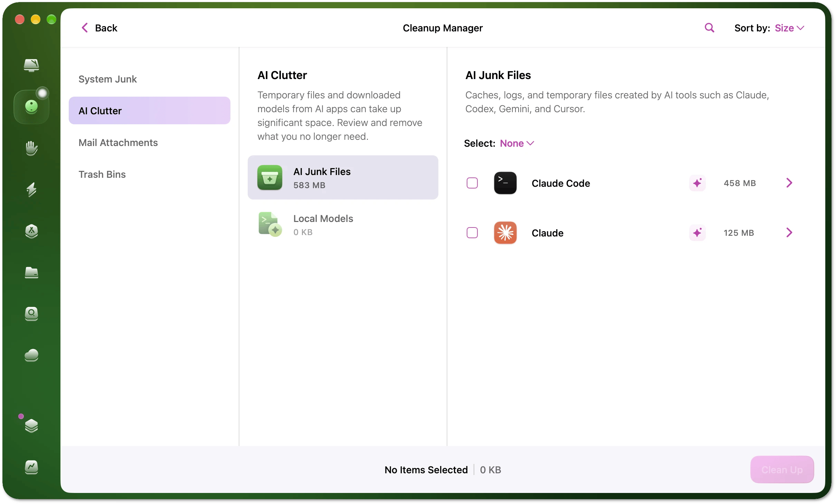
Task: Switch to Mail Attachments category
Action: click(150, 143)
